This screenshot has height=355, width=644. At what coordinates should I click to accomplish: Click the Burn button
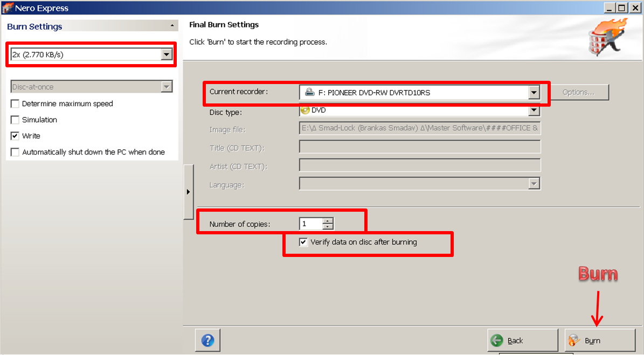tap(600, 340)
